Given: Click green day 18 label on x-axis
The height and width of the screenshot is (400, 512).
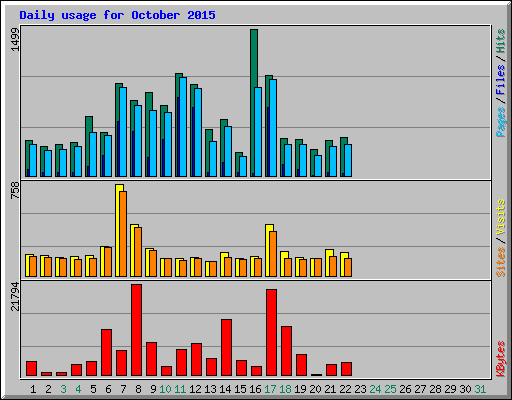Looking at the screenshot, I should [285, 389].
